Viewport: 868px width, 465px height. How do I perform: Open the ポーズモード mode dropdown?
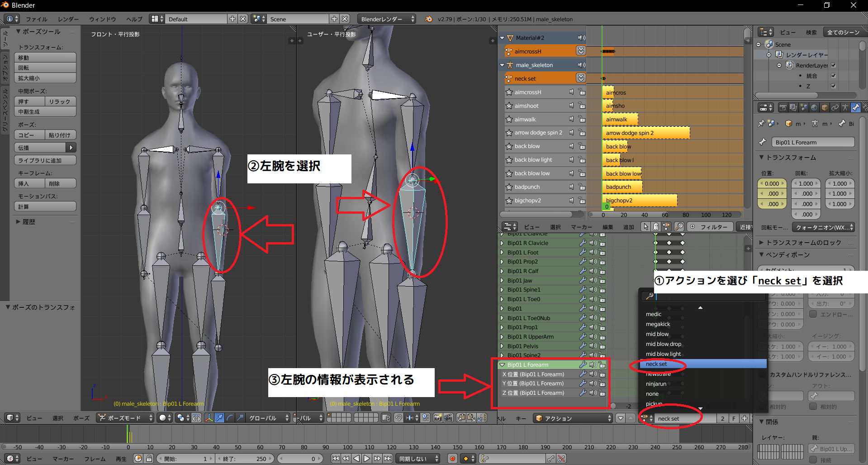coord(125,418)
